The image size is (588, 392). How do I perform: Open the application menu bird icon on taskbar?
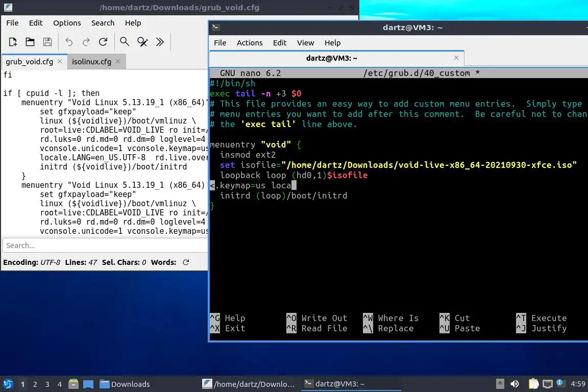[x=8, y=384]
